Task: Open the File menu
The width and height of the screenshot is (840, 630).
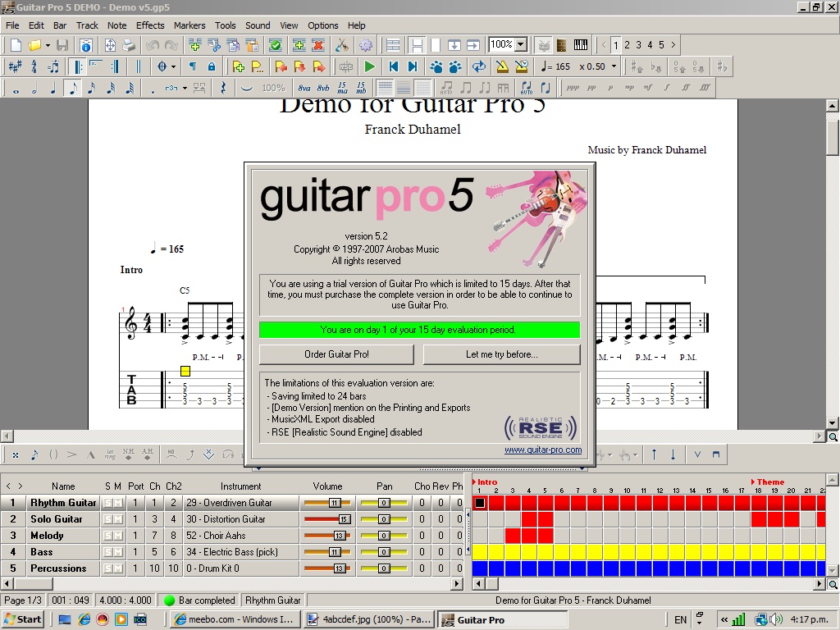Action: 12,25
